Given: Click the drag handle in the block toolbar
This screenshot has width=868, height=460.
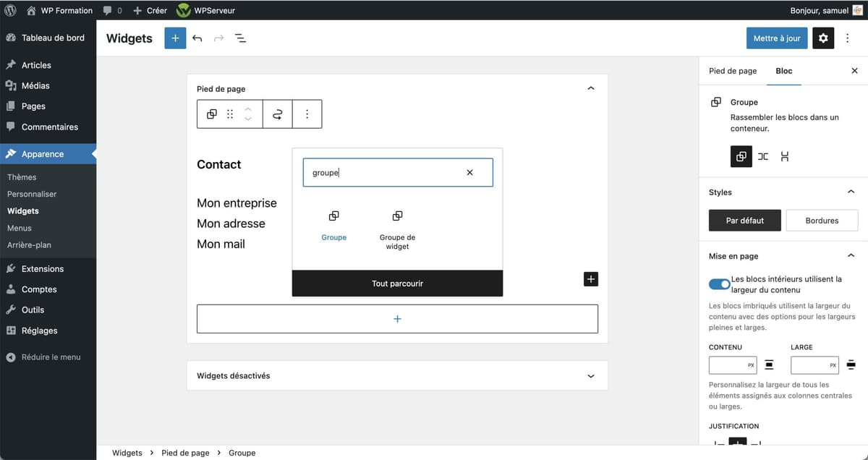Looking at the screenshot, I should coord(228,114).
